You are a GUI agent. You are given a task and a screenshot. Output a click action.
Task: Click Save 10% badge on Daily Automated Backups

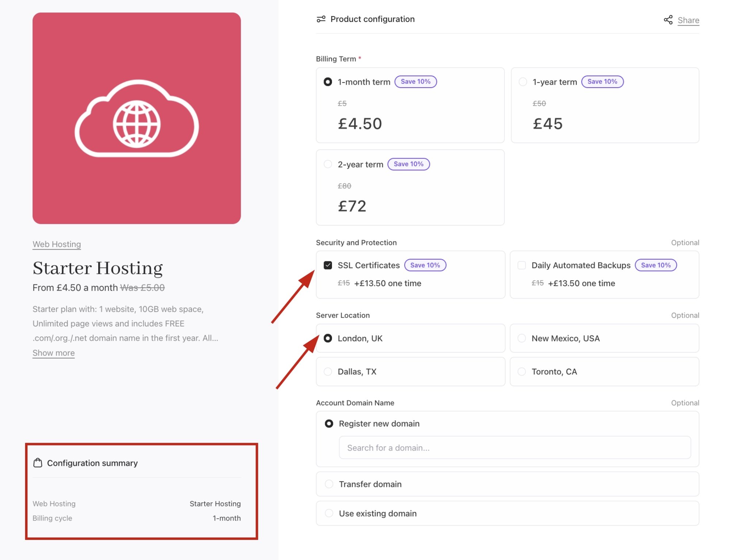656,265
